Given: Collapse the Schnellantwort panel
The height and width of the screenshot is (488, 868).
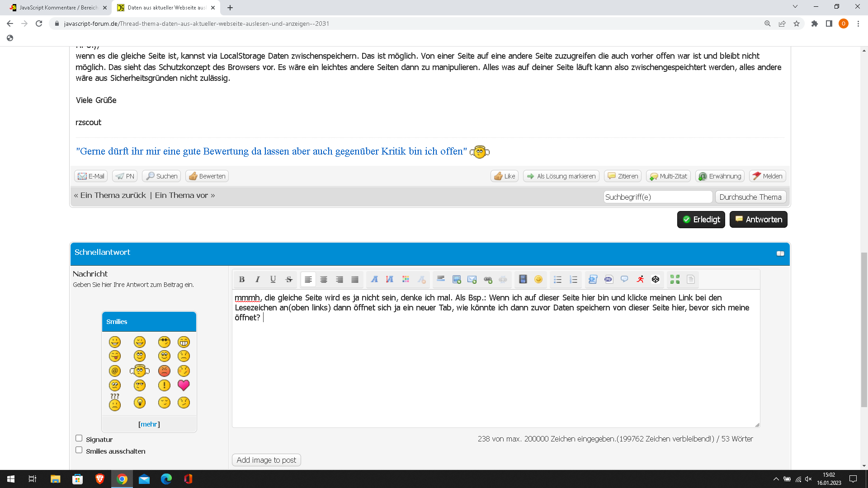Looking at the screenshot, I should point(780,253).
